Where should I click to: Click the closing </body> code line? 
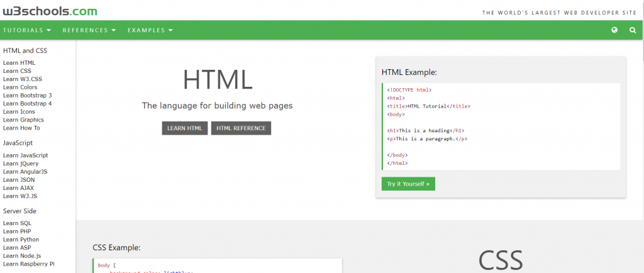(397, 155)
